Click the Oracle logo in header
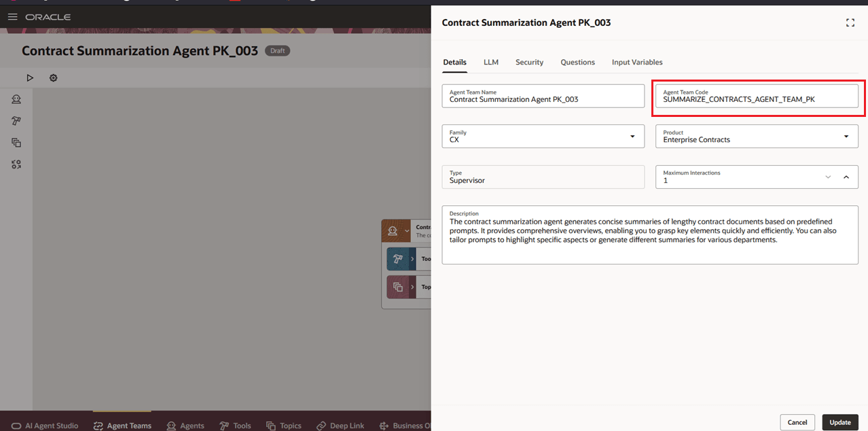 click(x=48, y=17)
